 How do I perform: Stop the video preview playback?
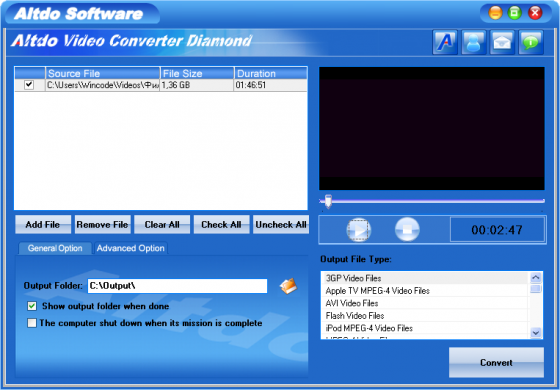tap(407, 230)
